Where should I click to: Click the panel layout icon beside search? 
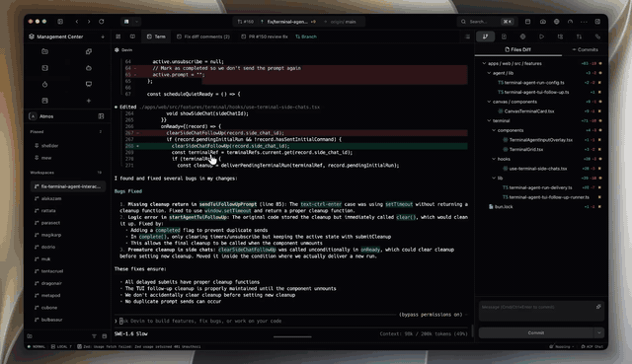(x=527, y=22)
